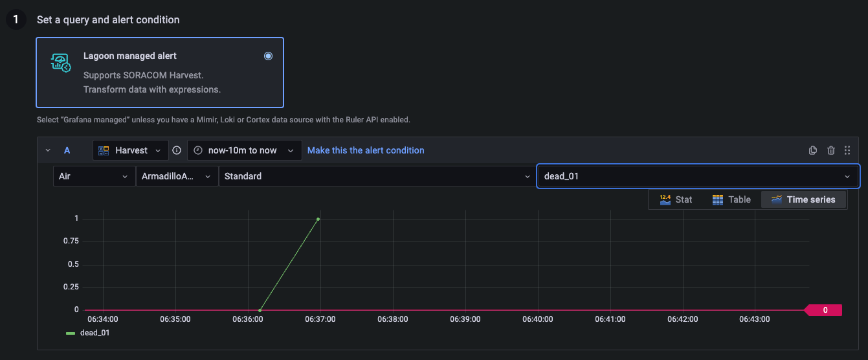Click the clock icon in the time range picker
Screen dimensions: 868x360
pos(199,150)
